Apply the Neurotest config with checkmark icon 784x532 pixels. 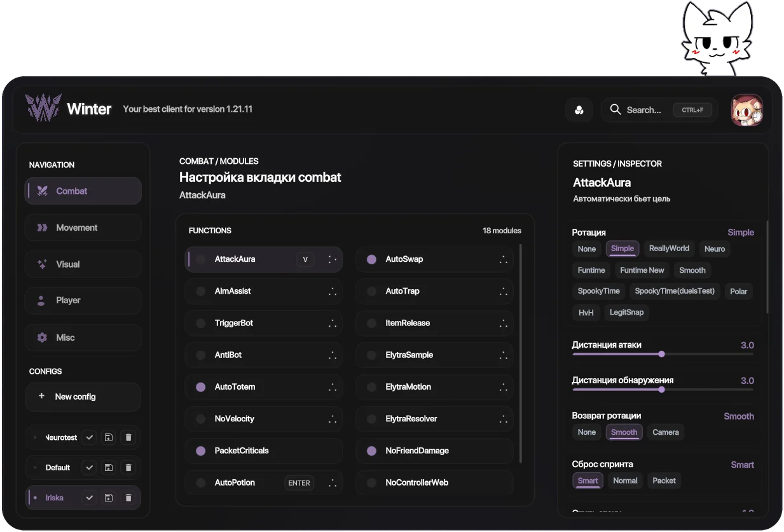[90, 437]
